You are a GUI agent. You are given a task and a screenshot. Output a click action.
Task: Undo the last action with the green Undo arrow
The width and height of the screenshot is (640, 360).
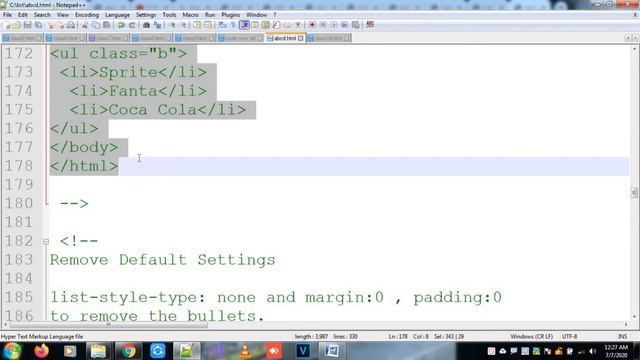click(x=121, y=25)
